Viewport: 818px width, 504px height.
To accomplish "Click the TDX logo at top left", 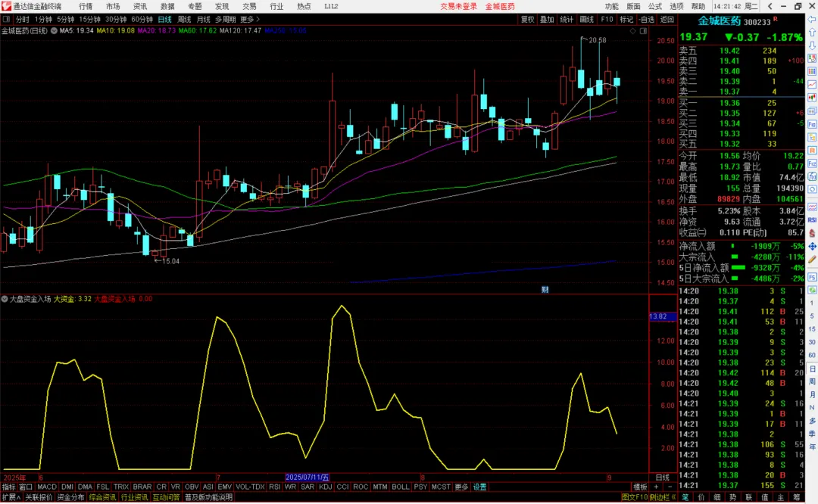I will tap(6, 6).
